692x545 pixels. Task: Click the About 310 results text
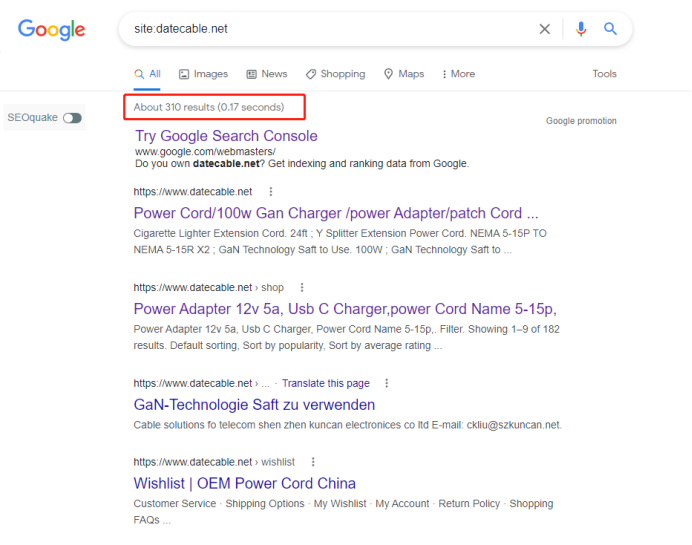(x=209, y=107)
